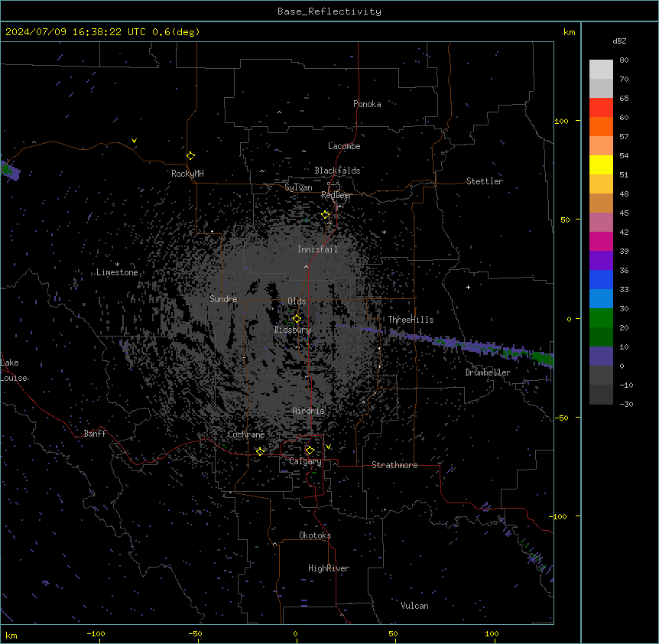This screenshot has height=644, width=659.
Task: Select the Cochrane label
Action: pyautogui.click(x=246, y=434)
